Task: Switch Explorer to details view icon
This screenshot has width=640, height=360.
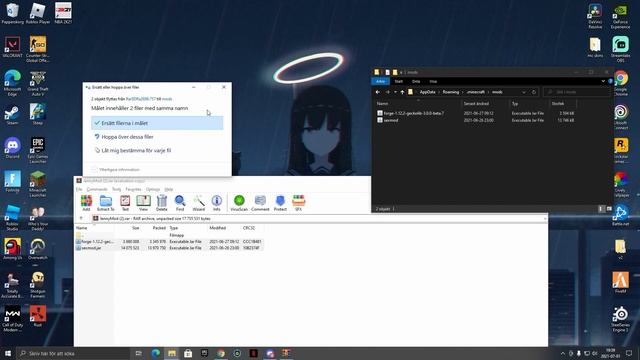Action: point(600,209)
